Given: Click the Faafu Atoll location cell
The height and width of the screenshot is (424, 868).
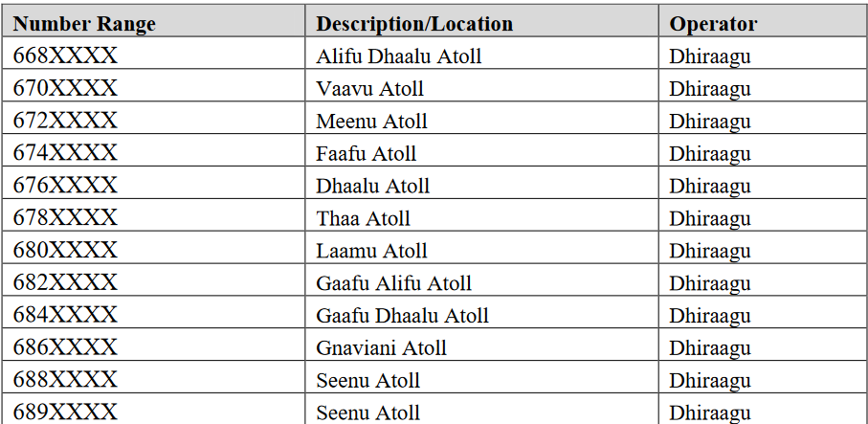Looking at the screenshot, I should pyautogui.click(x=367, y=153).
